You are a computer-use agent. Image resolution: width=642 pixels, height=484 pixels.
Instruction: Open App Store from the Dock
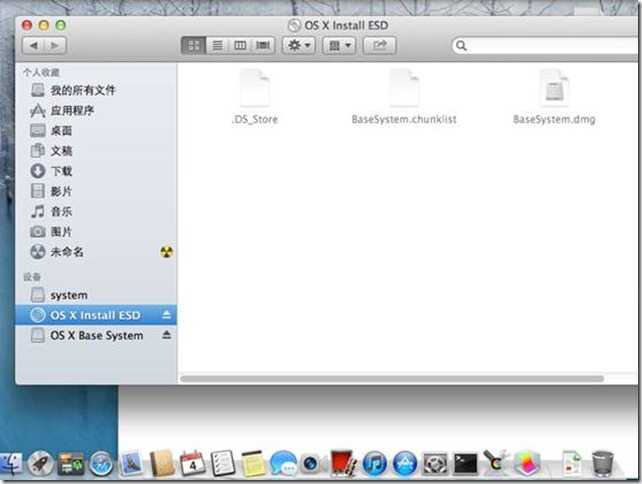[405, 464]
